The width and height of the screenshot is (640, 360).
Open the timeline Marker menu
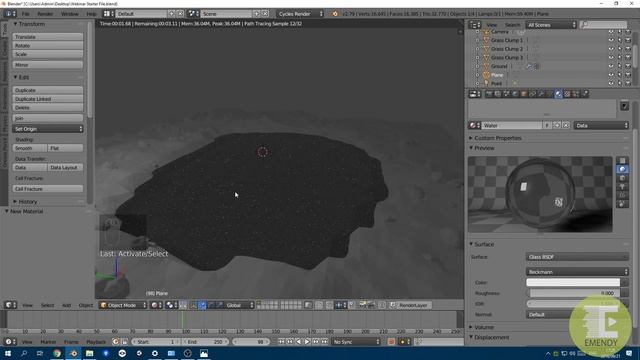[x=48, y=342]
